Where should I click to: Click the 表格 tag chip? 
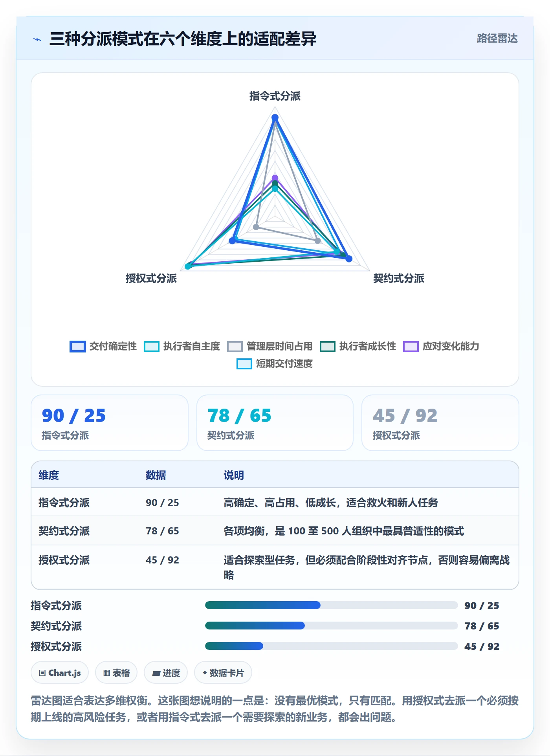click(116, 673)
